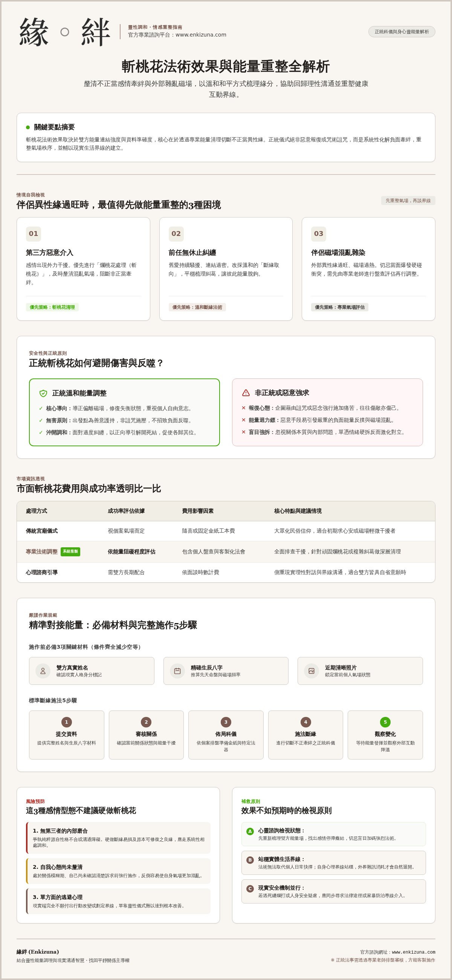This screenshot has width=452, height=980.
Task: Click the image icon for 近期清晰照片
Action: point(312,671)
